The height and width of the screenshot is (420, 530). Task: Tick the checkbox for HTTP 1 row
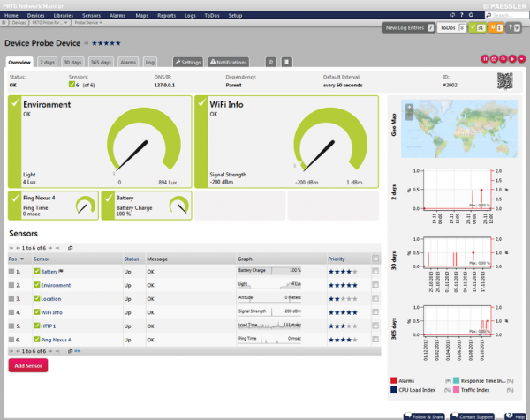375,326
